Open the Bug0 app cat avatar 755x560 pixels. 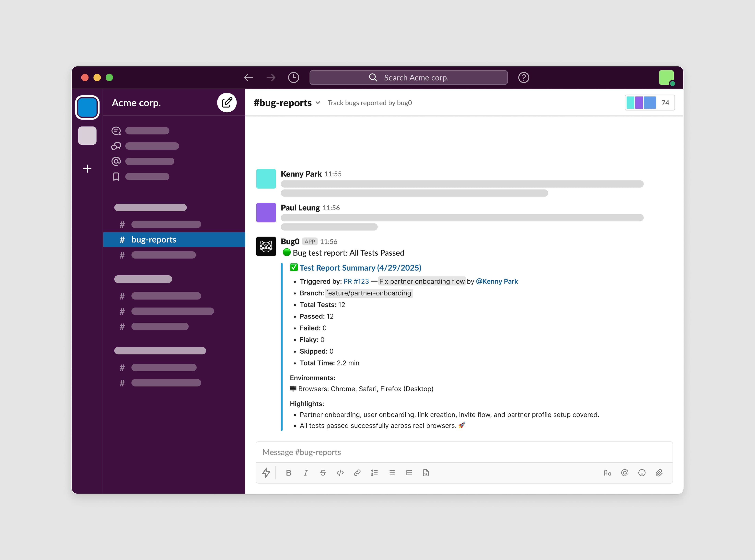point(266,246)
